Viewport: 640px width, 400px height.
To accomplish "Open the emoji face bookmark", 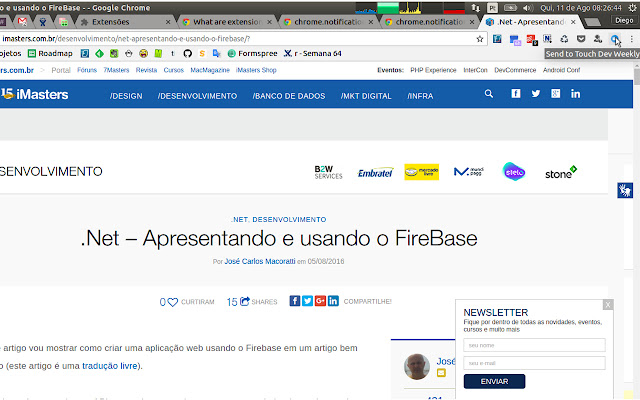I will coord(143,53).
